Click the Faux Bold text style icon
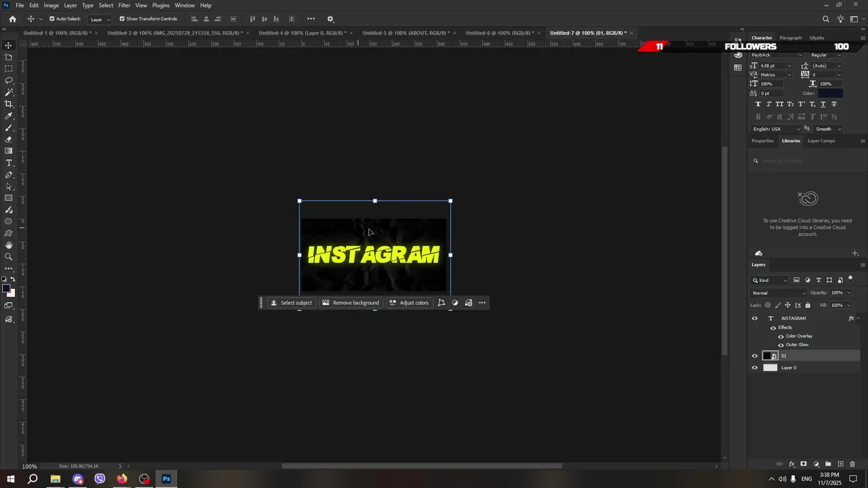The image size is (868, 488). [x=757, y=104]
